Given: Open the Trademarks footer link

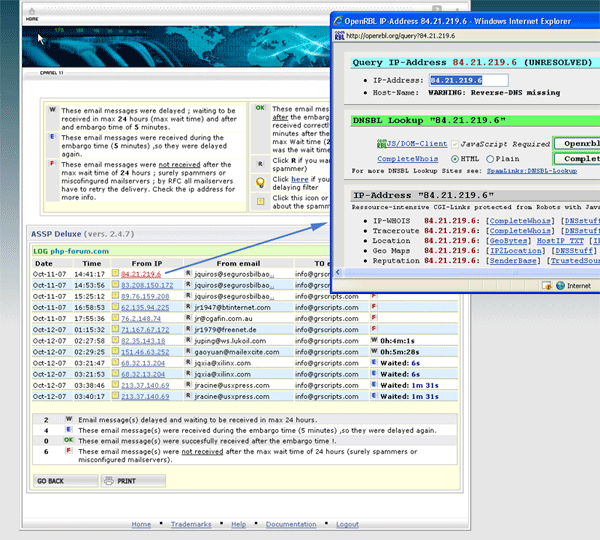Looking at the screenshot, I should [x=191, y=524].
